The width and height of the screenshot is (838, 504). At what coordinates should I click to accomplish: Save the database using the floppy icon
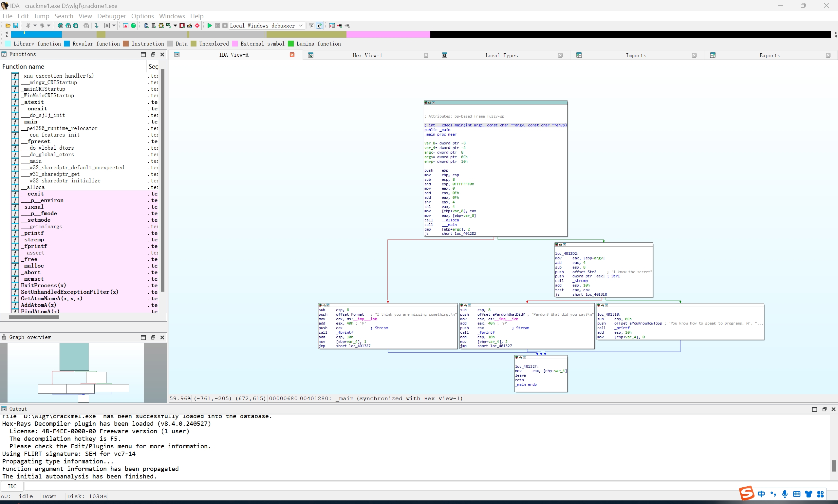pyautogui.click(x=16, y=26)
